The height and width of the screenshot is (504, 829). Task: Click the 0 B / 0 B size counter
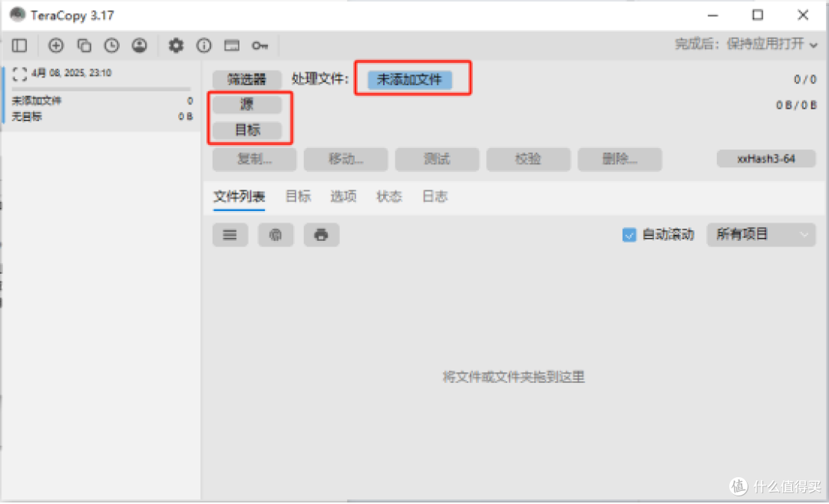796,105
